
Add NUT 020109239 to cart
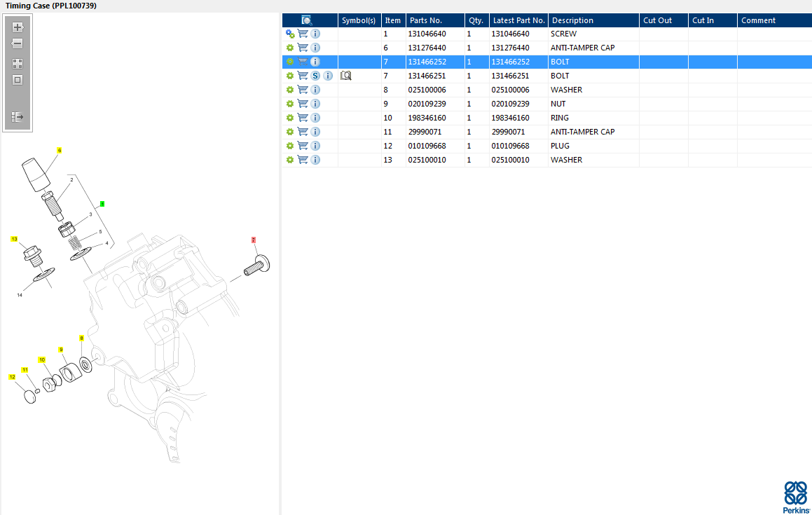coord(303,104)
